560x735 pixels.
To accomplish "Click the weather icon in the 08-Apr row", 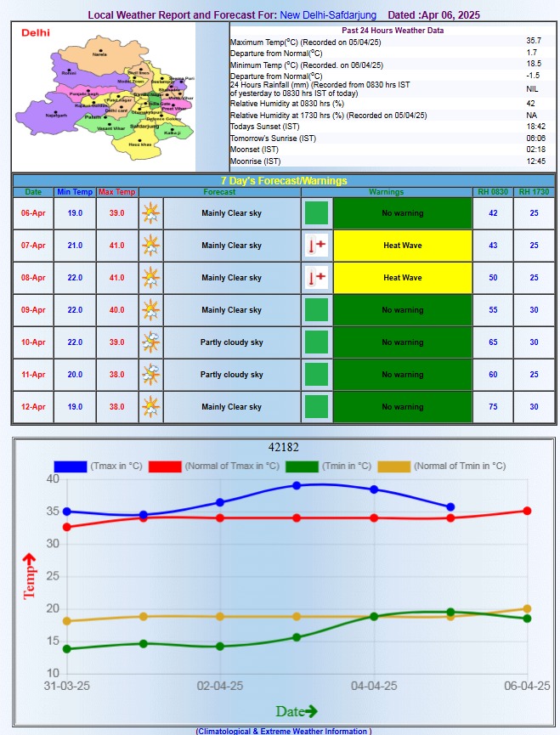I will click(x=151, y=278).
